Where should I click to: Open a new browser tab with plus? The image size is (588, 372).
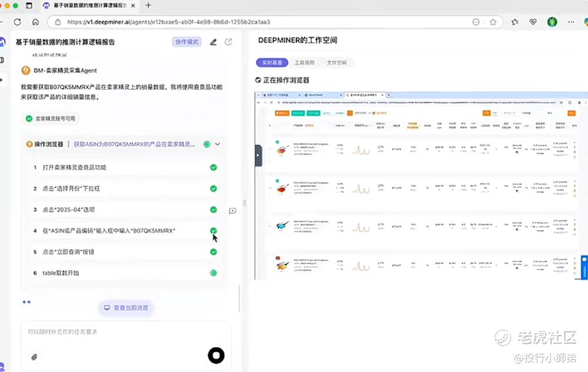148,5
